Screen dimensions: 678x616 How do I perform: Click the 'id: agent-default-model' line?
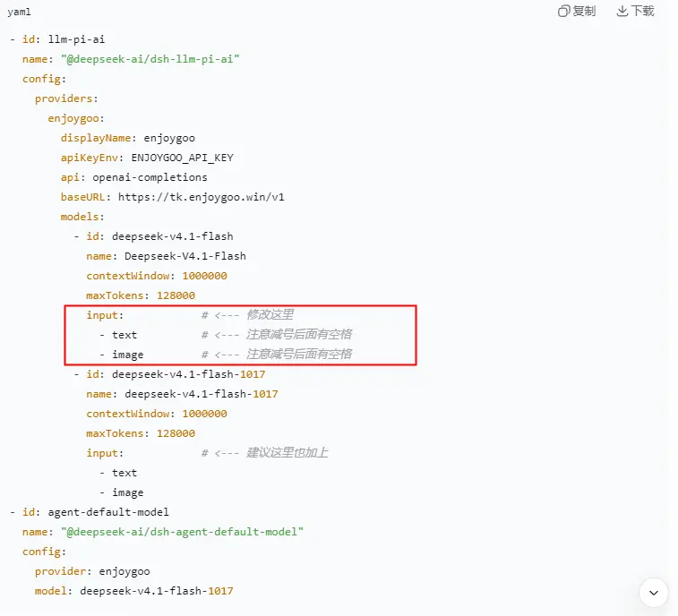[x=96, y=512]
